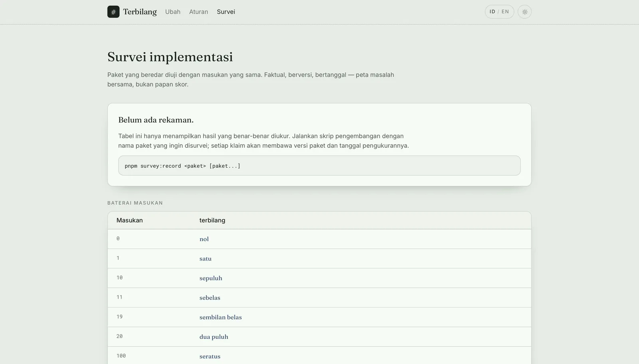Select the dua puluh table row

point(319,337)
